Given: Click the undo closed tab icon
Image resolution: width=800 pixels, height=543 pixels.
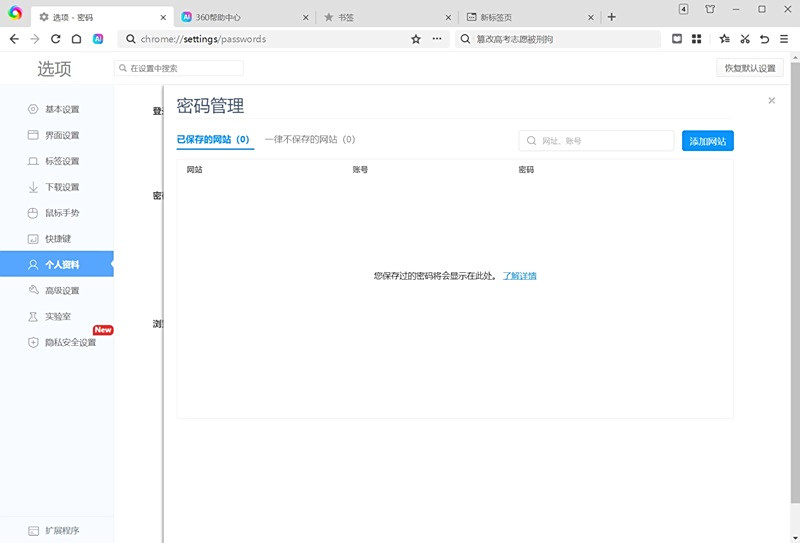Looking at the screenshot, I should click(x=764, y=39).
